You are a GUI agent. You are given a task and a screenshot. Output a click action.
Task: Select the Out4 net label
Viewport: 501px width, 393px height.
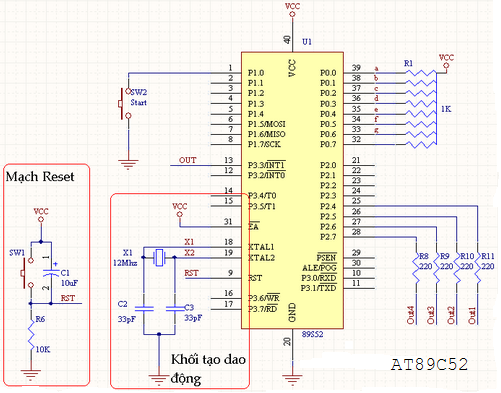[411, 315]
